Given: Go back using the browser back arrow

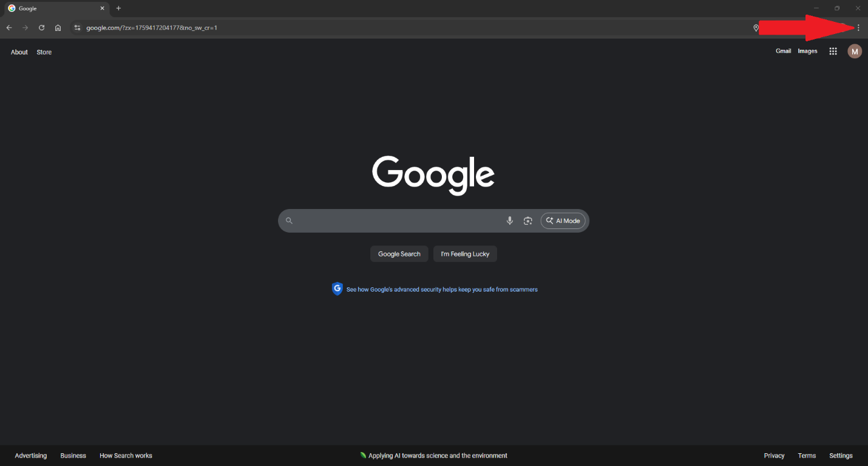Looking at the screenshot, I should click(9, 28).
